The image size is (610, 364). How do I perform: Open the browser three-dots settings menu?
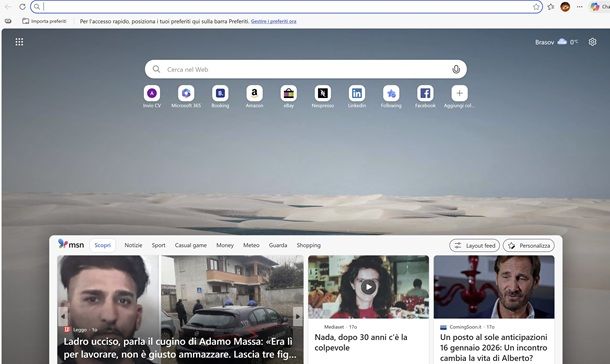click(x=580, y=7)
